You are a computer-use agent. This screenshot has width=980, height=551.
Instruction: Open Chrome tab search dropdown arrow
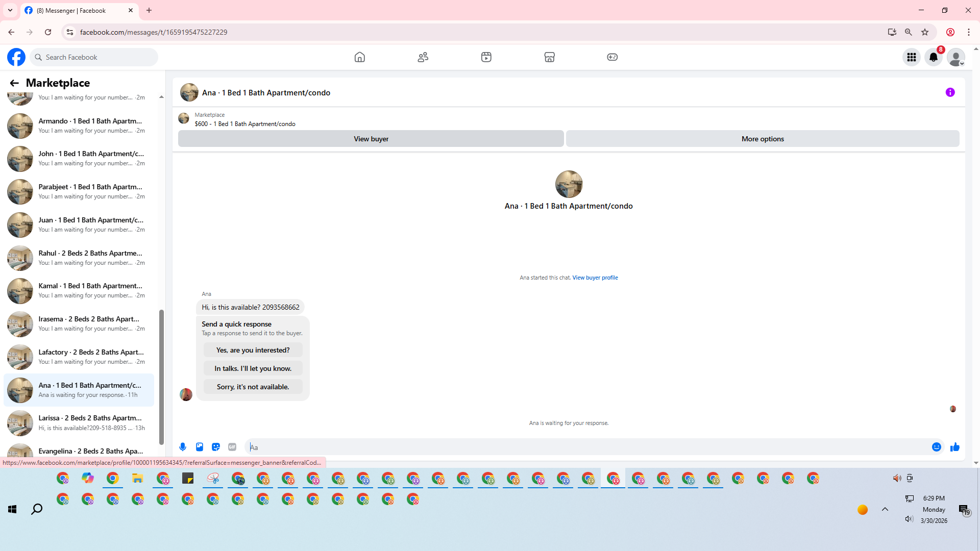[10, 10]
